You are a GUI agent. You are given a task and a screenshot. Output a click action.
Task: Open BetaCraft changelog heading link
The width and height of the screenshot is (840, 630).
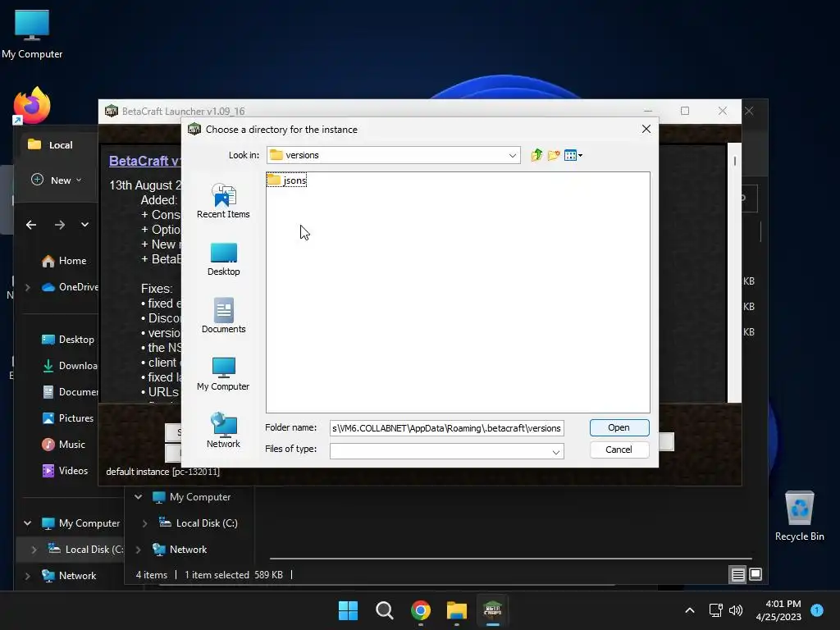(144, 161)
